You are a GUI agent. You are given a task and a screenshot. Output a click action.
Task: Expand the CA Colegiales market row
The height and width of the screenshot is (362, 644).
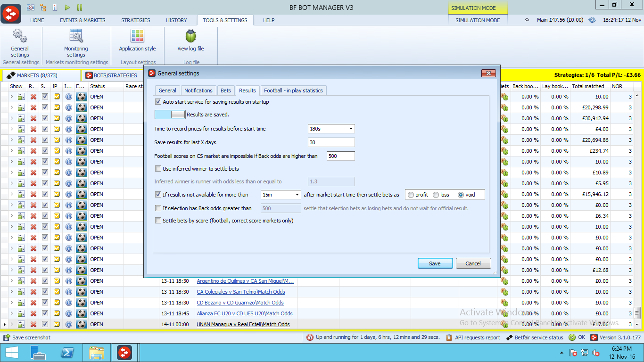(12, 292)
